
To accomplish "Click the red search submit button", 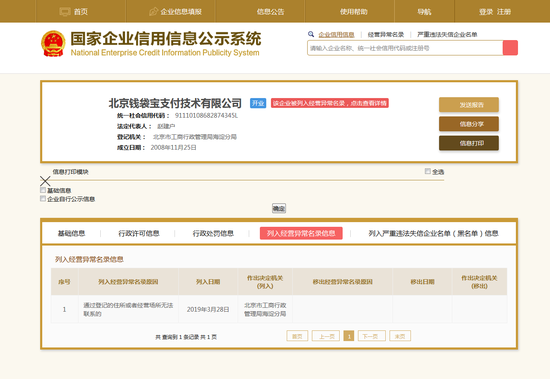I will click(510, 48).
